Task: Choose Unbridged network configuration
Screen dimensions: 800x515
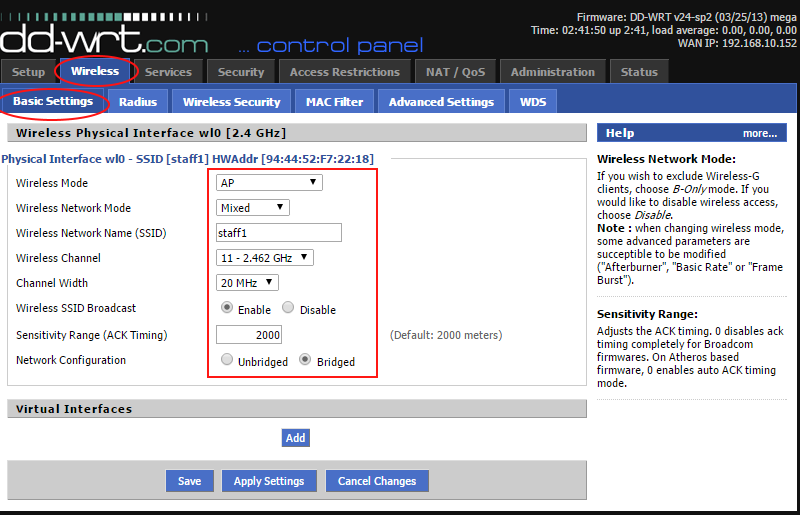Action: point(227,360)
